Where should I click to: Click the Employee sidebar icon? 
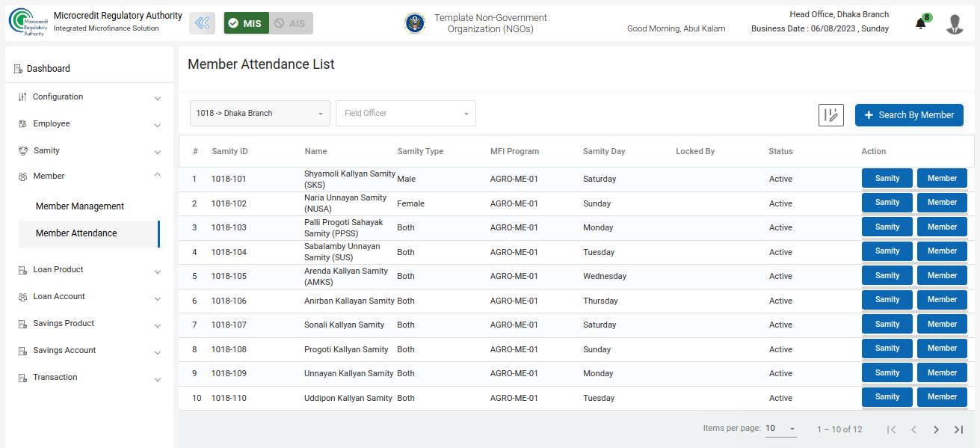(22, 124)
